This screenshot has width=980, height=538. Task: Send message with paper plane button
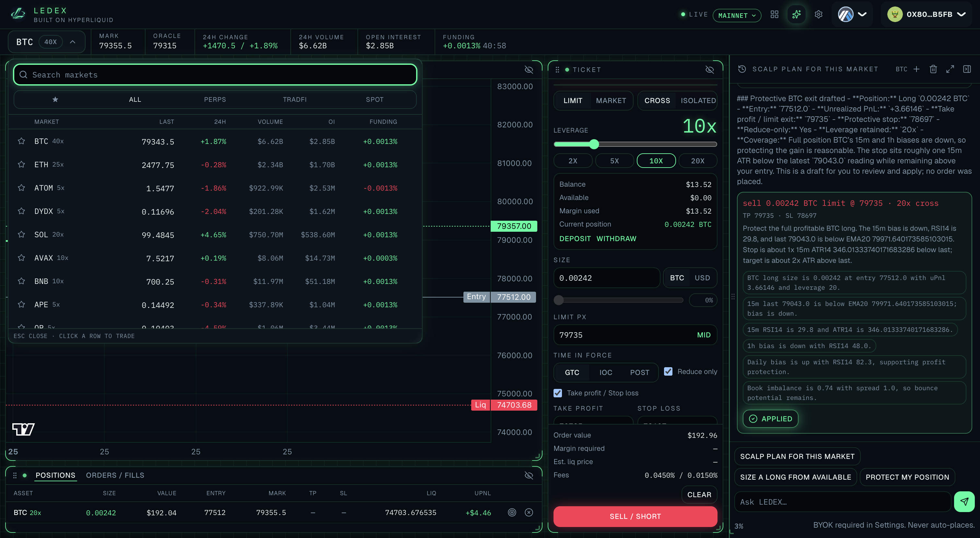[964, 501]
